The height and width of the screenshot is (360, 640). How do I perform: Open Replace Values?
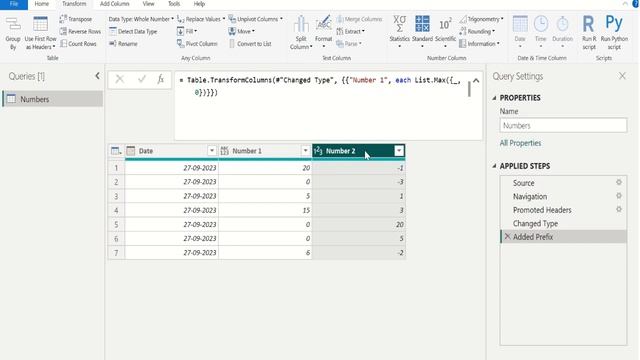[x=201, y=19]
